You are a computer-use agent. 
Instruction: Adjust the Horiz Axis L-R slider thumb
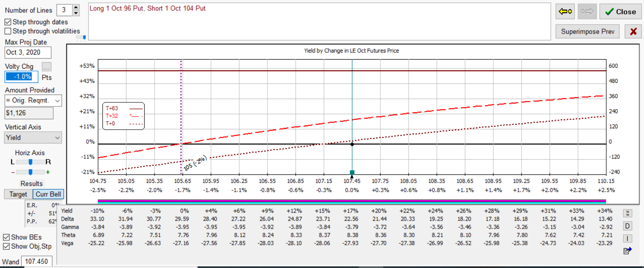tap(31, 162)
